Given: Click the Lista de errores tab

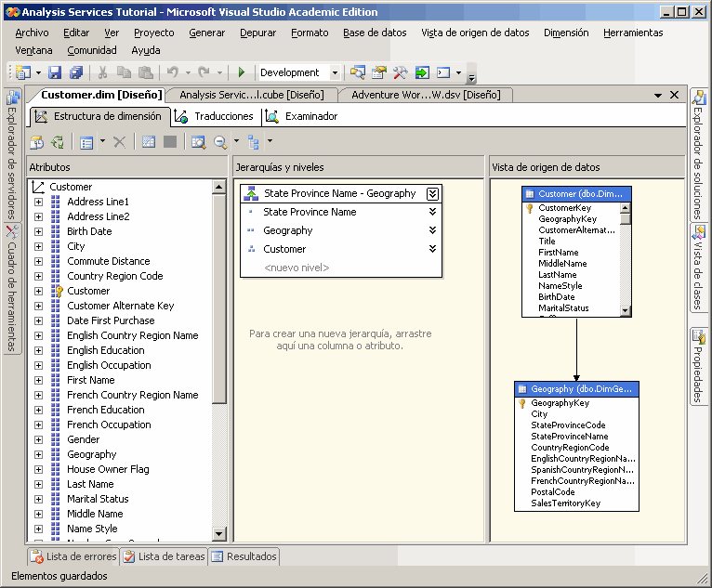Looking at the screenshot, I should tap(73, 557).
